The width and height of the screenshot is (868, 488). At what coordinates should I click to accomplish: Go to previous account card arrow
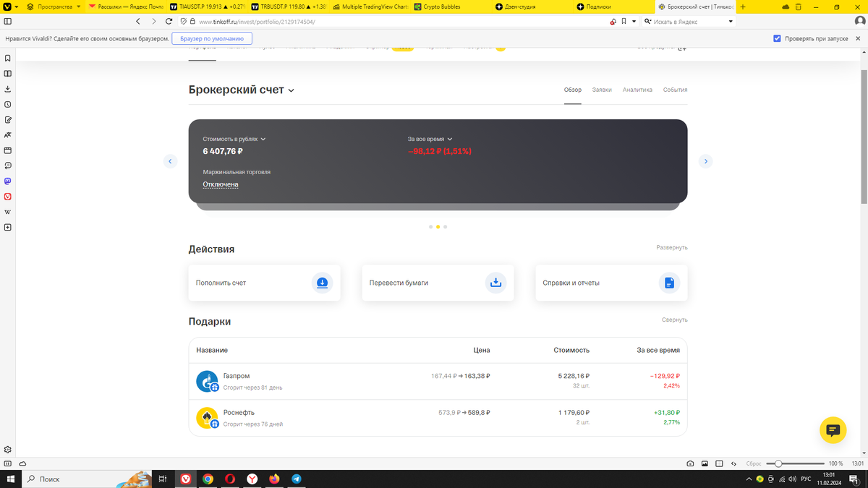coord(170,161)
